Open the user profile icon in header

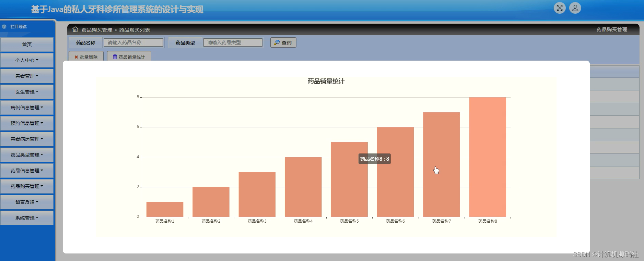click(575, 8)
